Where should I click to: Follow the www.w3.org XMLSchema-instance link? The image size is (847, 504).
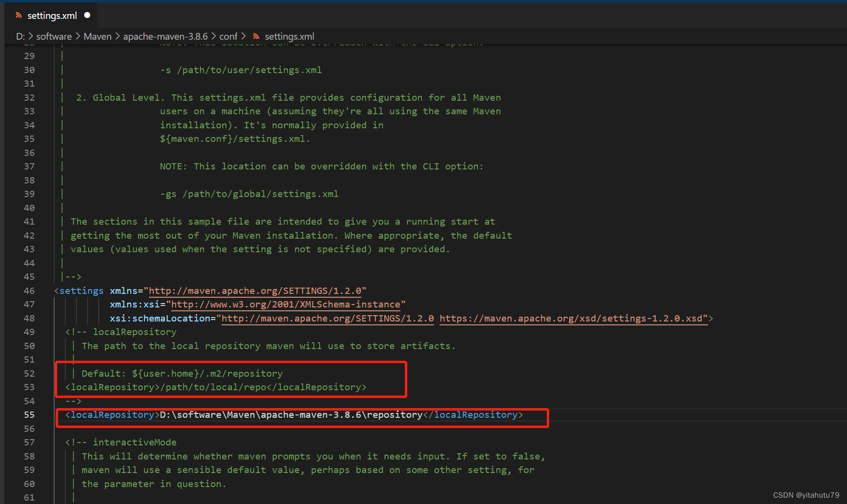286,305
